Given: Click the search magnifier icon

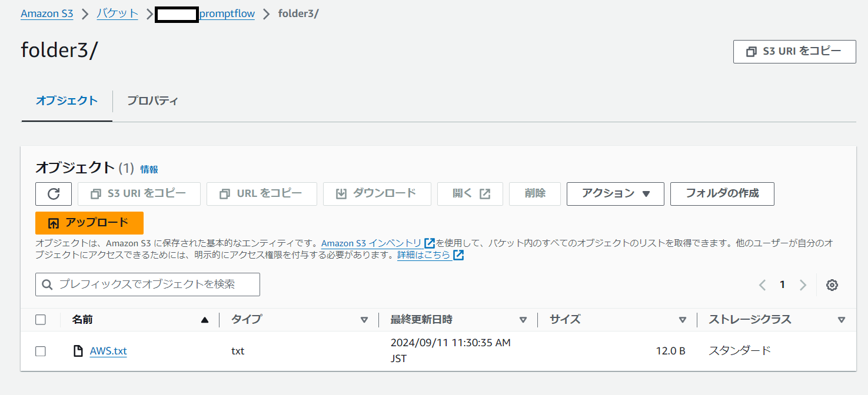Looking at the screenshot, I should tap(47, 284).
